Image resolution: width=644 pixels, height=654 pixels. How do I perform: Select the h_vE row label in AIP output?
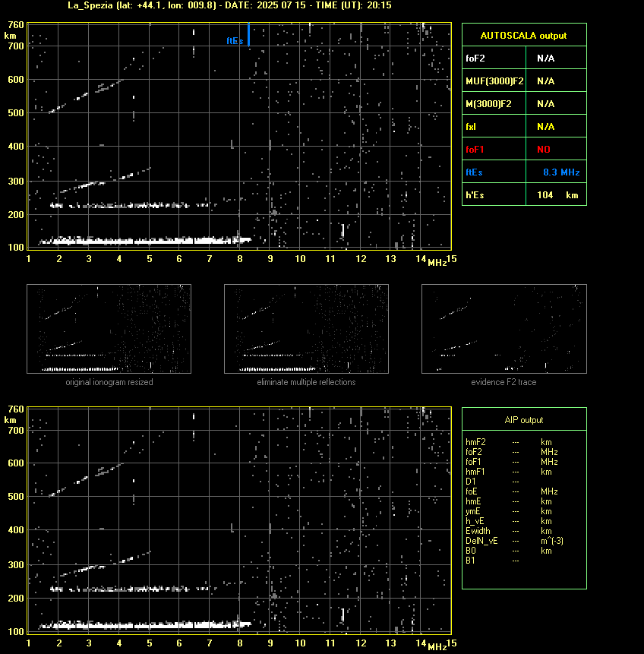475,521
